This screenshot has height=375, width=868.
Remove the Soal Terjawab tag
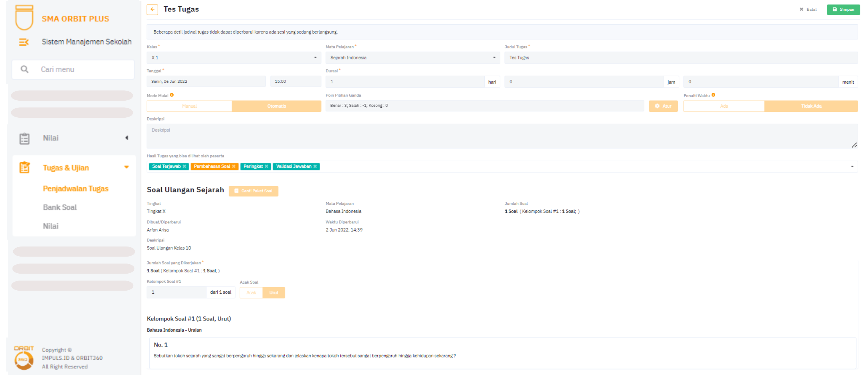click(184, 166)
